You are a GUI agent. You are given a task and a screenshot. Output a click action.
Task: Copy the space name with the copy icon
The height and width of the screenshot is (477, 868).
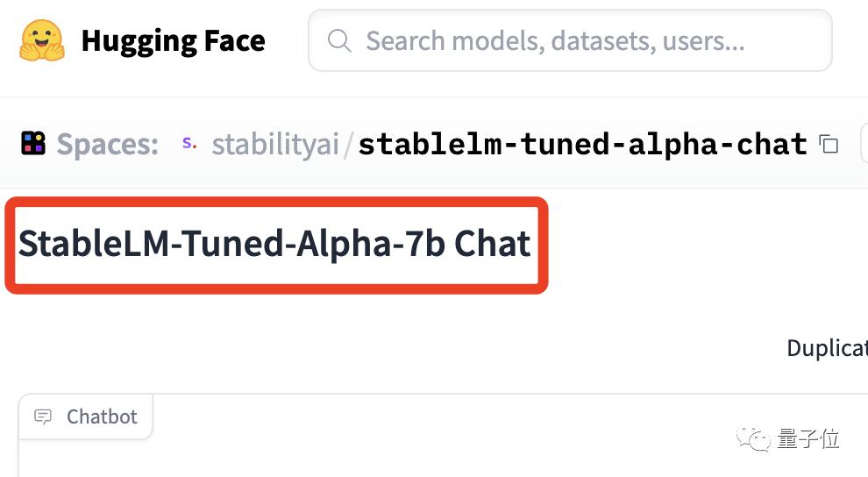[x=829, y=145]
